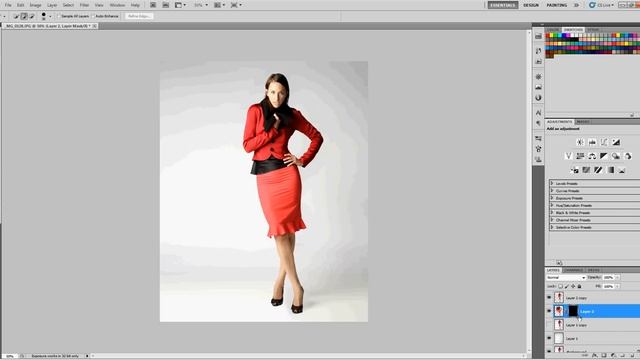
Task: Add a layer mask from Layers panel footer
Action: click(x=604, y=356)
